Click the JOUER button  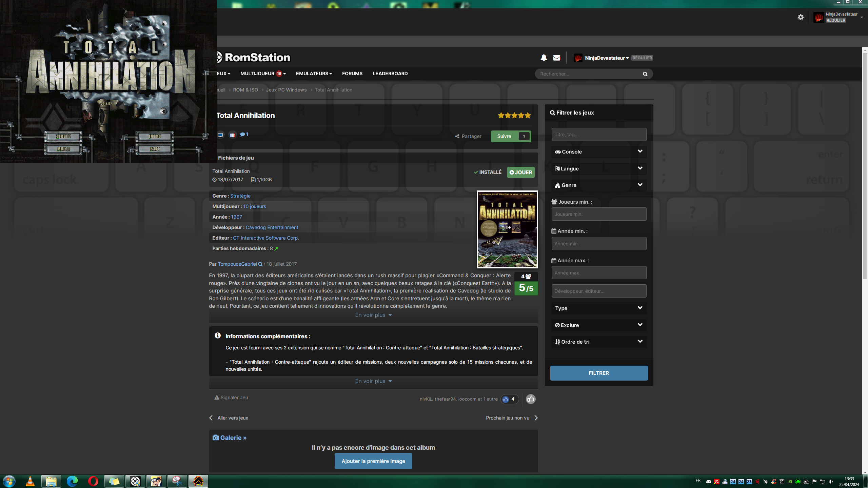tap(521, 172)
